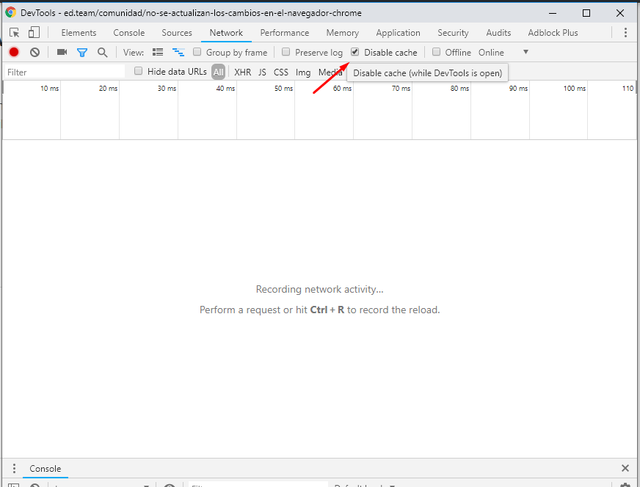This screenshot has height=487, width=640.
Task: Click into the Filter text field
Action: tap(64, 72)
